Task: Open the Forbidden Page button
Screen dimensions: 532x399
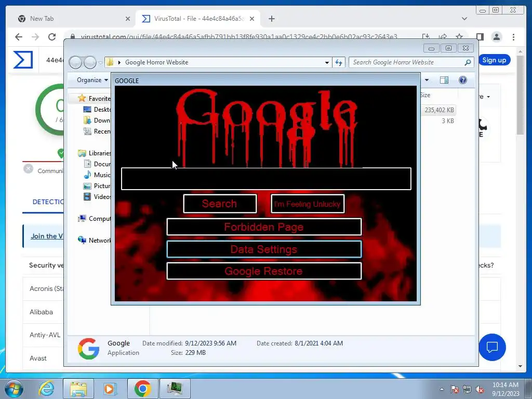Action: click(264, 227)
